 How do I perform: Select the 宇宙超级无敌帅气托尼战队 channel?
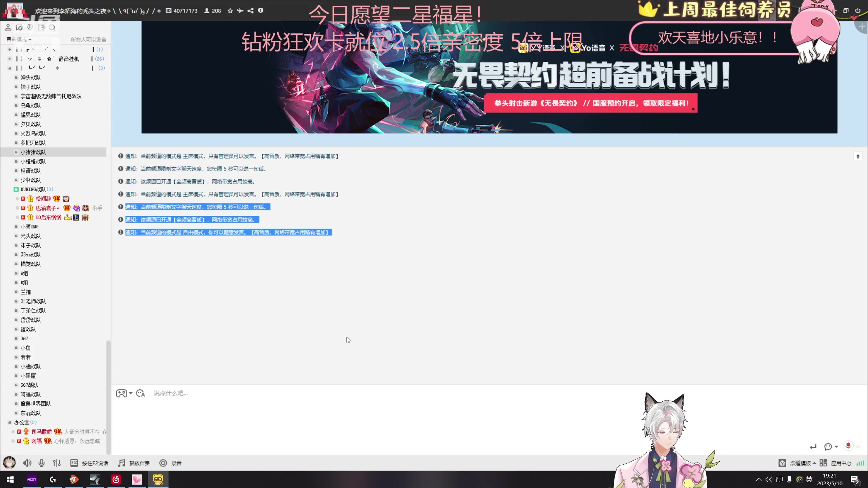(51, 96)
